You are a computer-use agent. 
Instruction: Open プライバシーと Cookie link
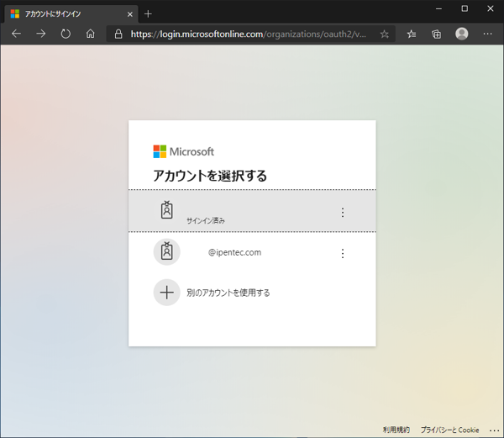click(450, 430)
